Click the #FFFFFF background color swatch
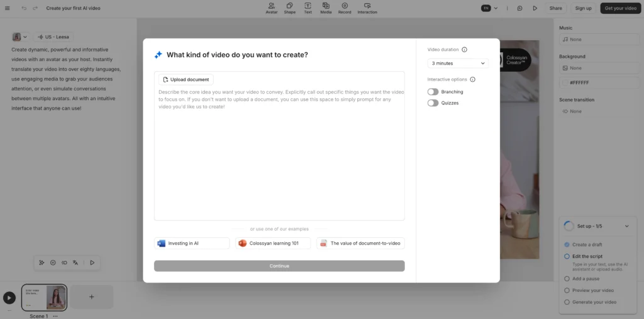Image resolution: width=644 pixels, height=319 pixels. 565,82
